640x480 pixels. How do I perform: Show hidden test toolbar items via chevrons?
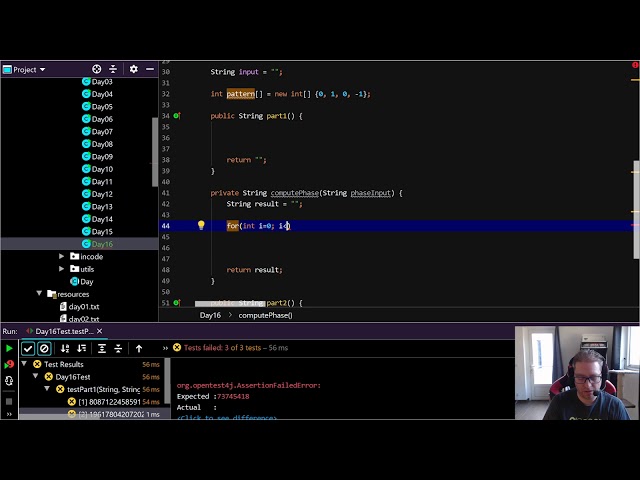click(165, 348)
